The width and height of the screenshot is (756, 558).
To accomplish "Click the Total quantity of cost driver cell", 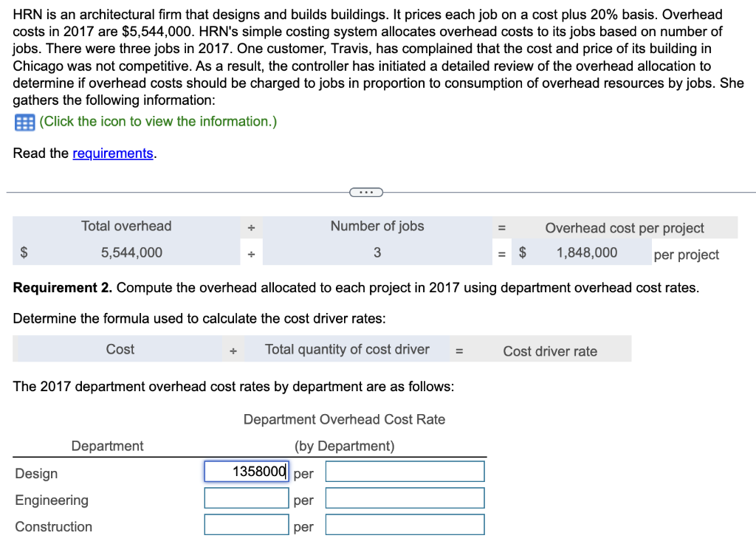I will 347,348.
